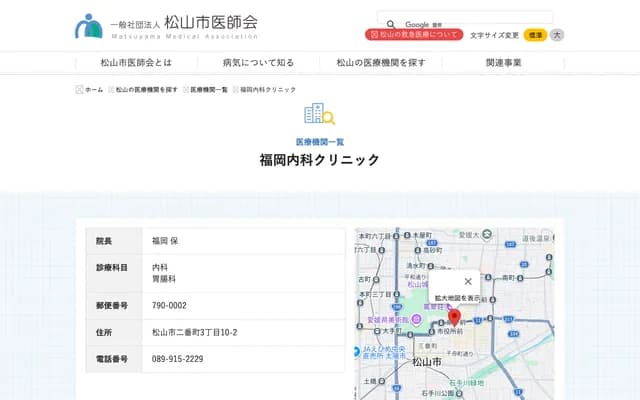Click the red location pin on map

454,318
